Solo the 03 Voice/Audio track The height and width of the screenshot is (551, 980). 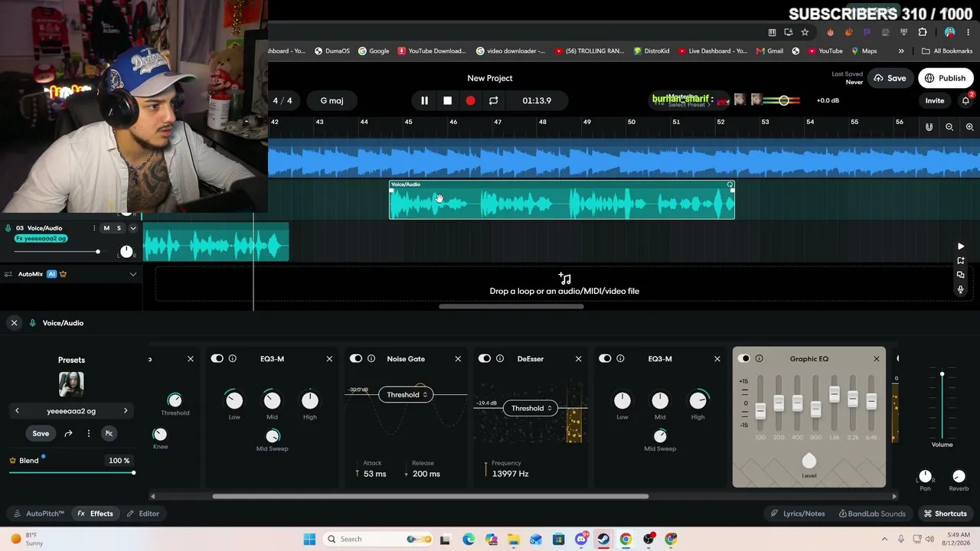click(119, 228)
